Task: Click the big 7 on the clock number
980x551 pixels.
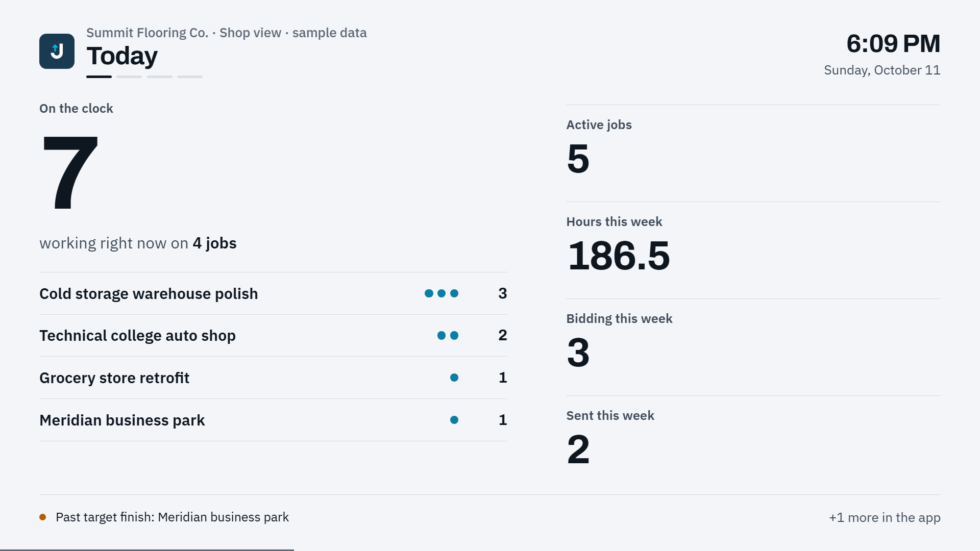Action: coord(70,172)
